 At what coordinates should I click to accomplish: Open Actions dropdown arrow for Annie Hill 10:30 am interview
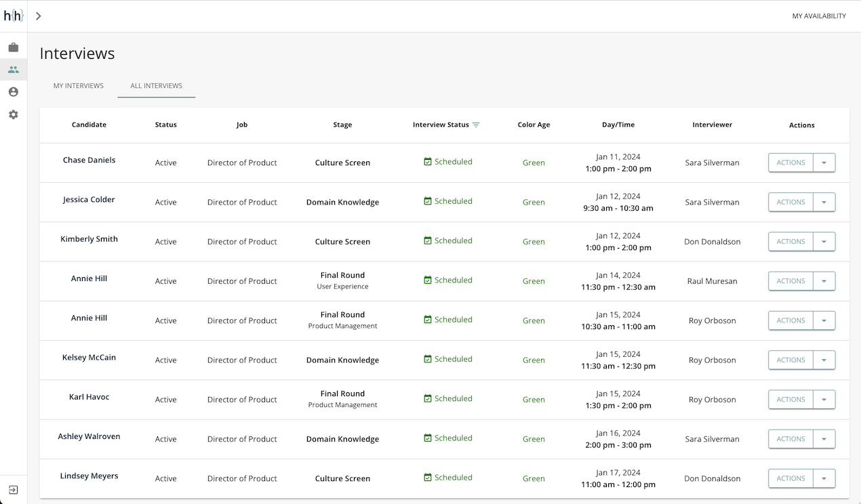tap(824, 320)
